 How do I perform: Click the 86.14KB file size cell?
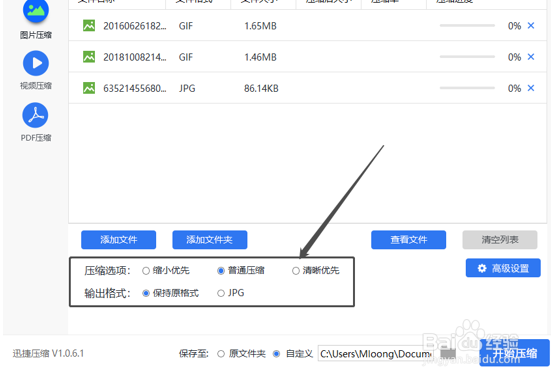[261, 88]
